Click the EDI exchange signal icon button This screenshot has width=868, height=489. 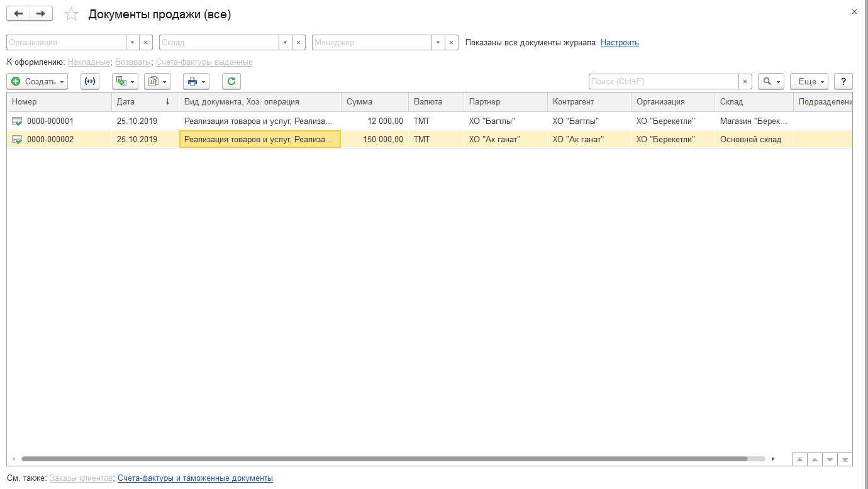coord(90,81)
